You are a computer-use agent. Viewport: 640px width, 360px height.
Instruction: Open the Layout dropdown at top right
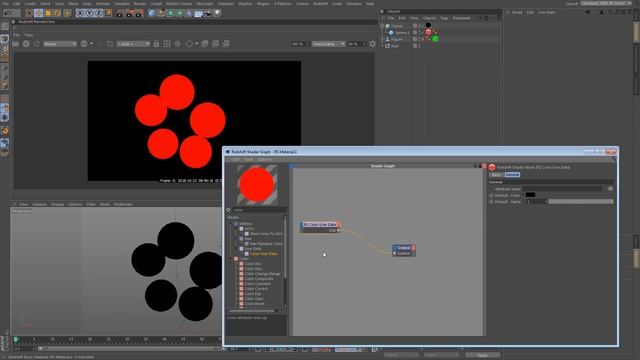[x=606, y=3]
